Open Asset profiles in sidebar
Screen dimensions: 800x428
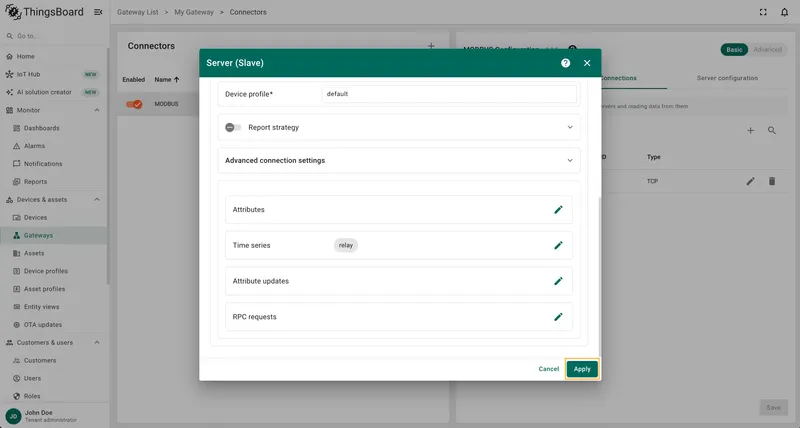tap(54, 289)
